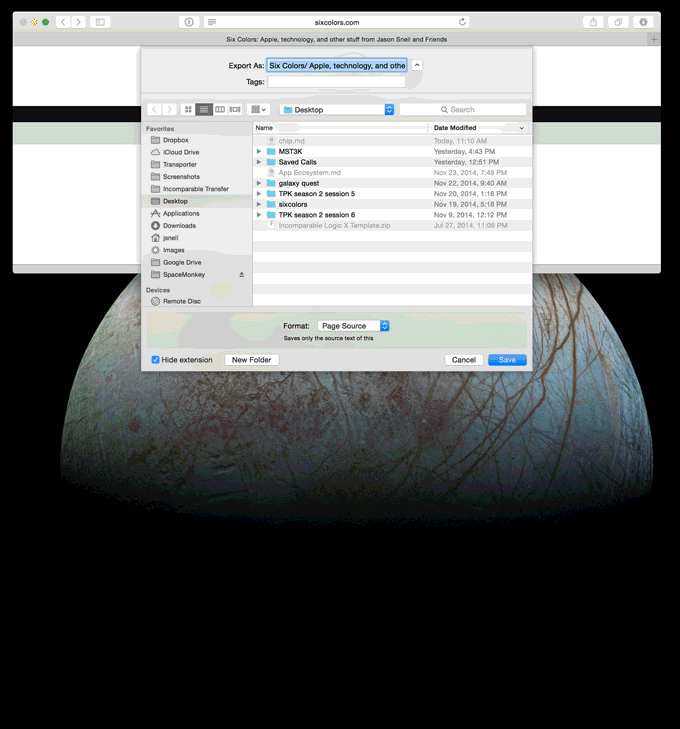Open the 1Password extension button in the toolbar

[x=189, y=22]
